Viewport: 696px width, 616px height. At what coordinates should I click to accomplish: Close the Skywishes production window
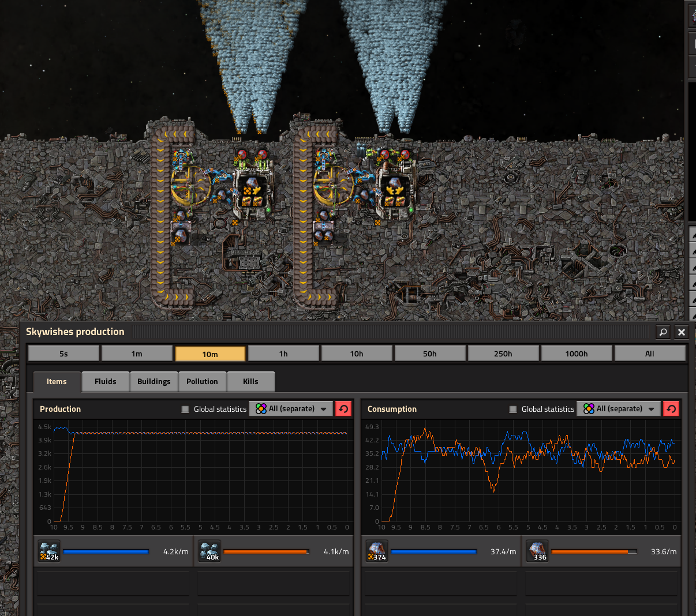pyautogui.click(x=682, y=332)
